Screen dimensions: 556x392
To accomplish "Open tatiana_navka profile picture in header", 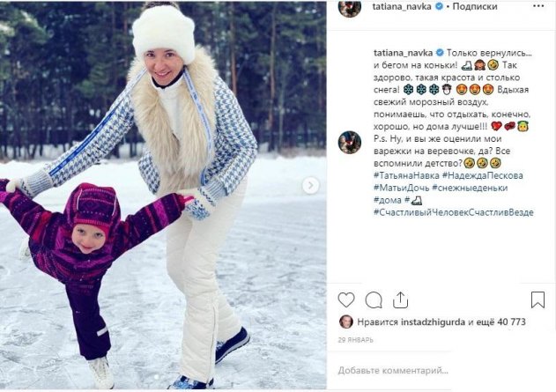I will 350,8.
